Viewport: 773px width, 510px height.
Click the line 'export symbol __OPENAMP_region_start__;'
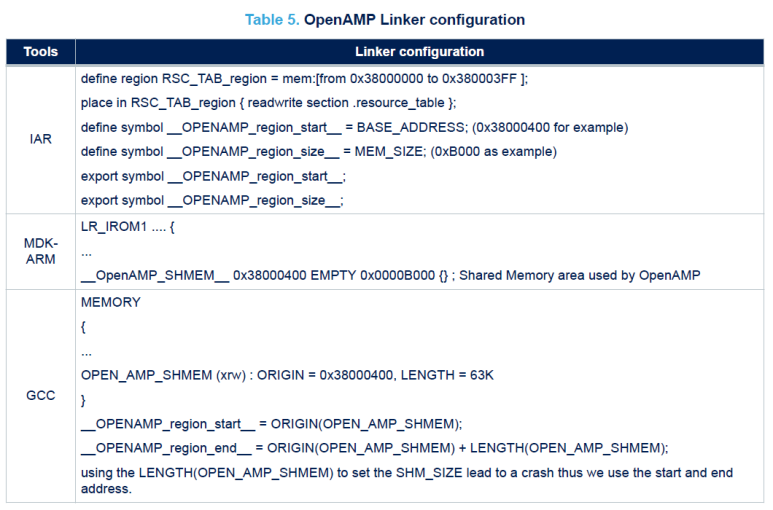point(213,176)
